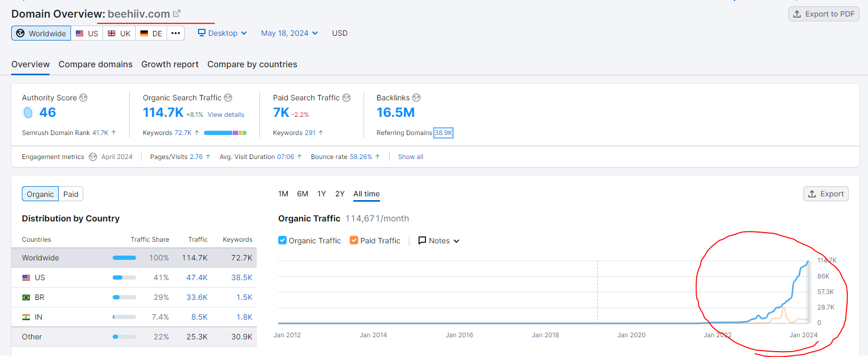Open paid Keywords 291 link
The image size is (868, 357).
click(310, 133)
